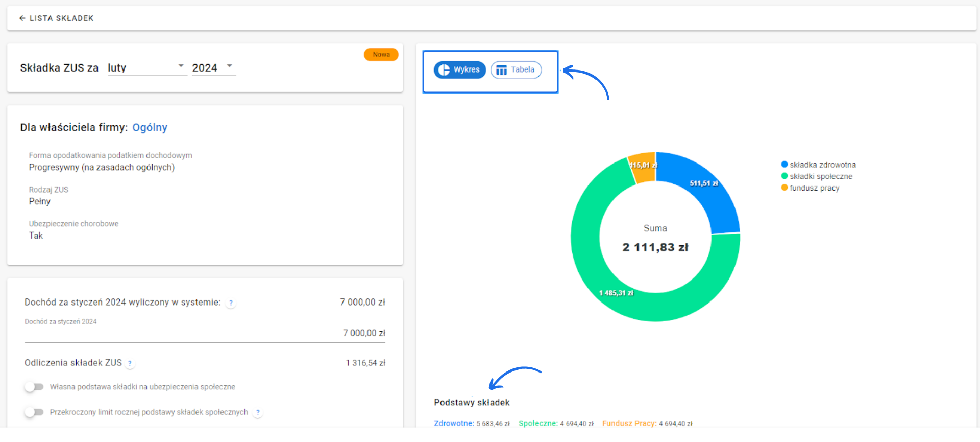
Task: Expand the month dropdown showing luty
Action: pyautogui.click(x=146, y=67)
